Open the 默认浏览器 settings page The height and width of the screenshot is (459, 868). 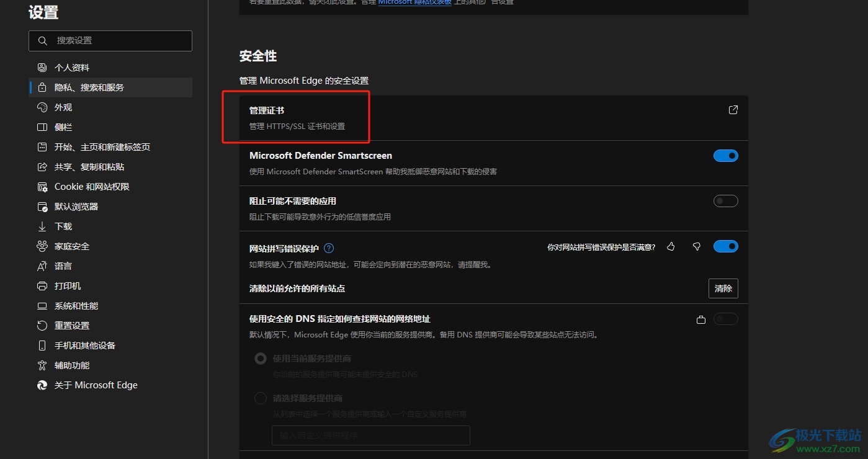(110, 207)
